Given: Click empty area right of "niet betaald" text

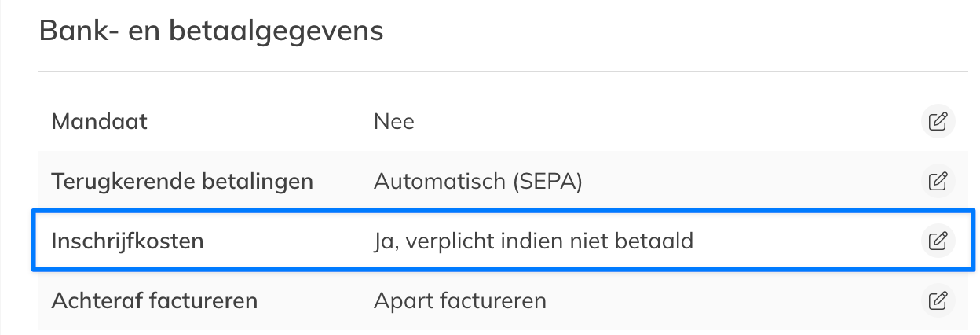Looking at the screenshot, I should [x=801, y=241].
